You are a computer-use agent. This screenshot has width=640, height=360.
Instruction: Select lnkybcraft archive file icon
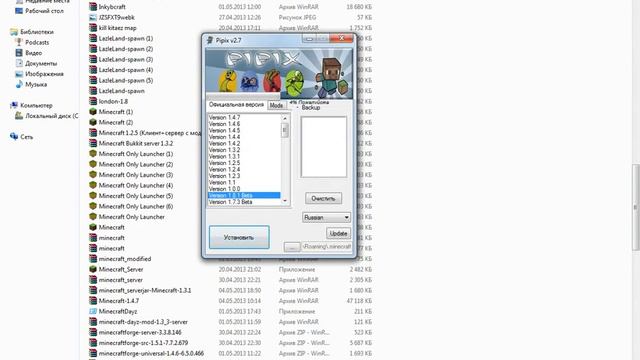93,7
